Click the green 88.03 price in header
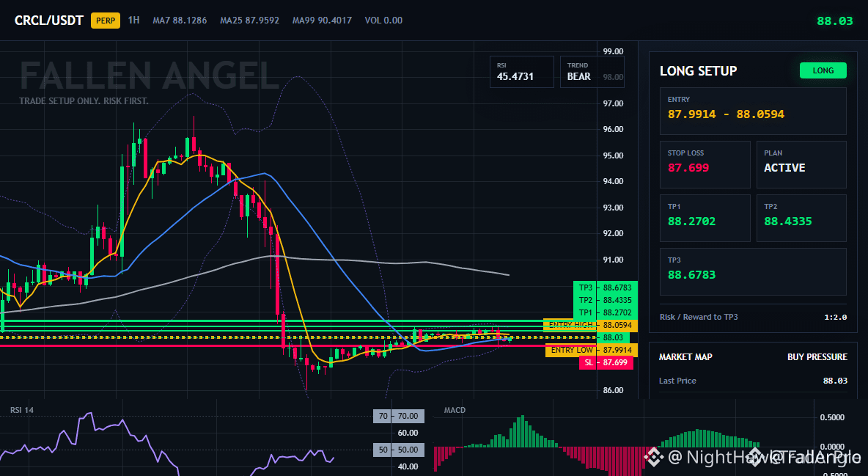This screenshot has width=868, height=476. [835, 21]
